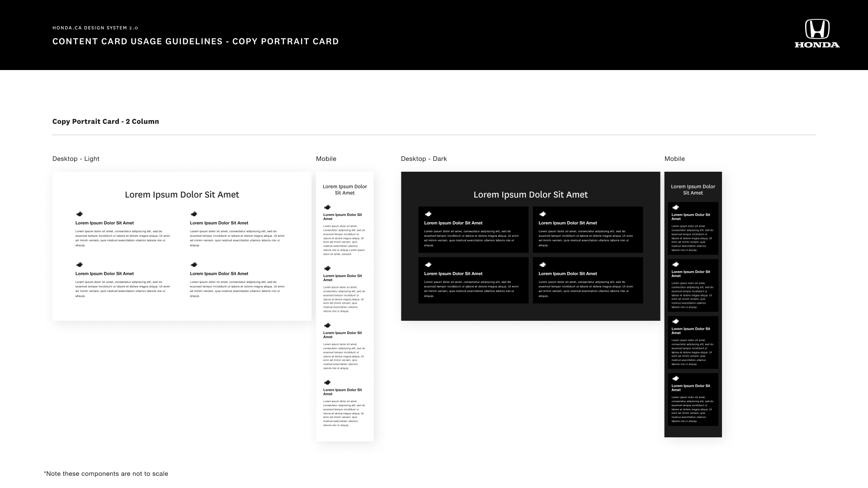Viewport: 868px width, 488px height.
Task: Click engine icon in top-left Desktop Light card
Action: 80,214
